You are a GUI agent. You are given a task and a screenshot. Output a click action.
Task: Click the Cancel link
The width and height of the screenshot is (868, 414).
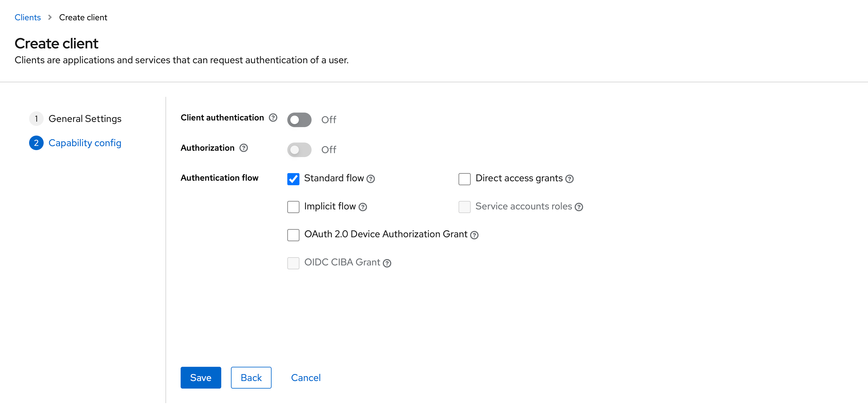tap(305, 378)
